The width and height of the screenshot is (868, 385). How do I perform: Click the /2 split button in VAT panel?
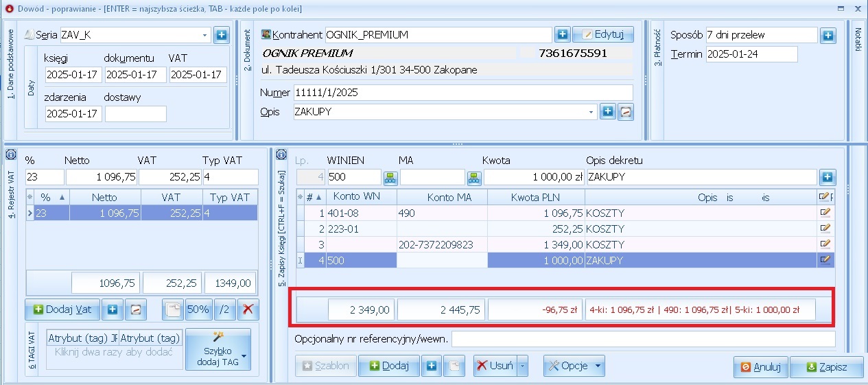click(224, 310)
